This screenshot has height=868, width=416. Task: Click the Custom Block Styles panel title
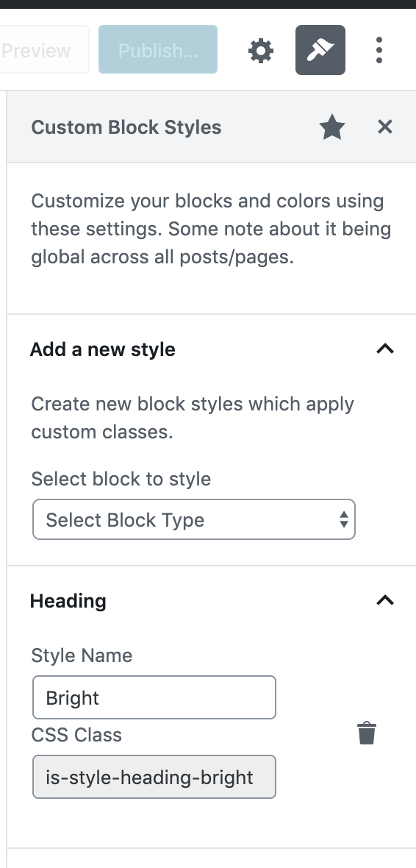126,127
